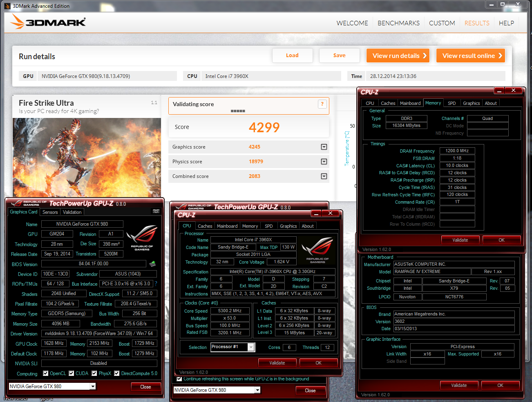Screen dimensions: 532x402
Task: Open SPD tab in CPU-Z Memory window
Action: (x=452, y=103)
